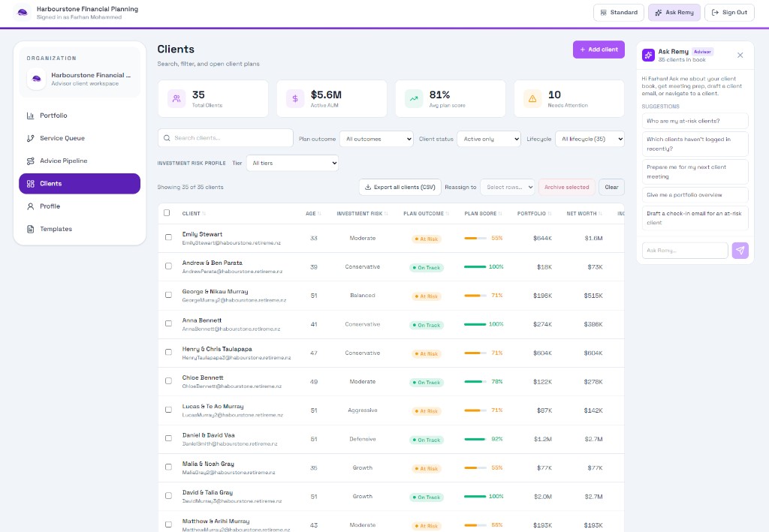
Task: Sort by Net Worth column arrows
Action: click(600, 214)
